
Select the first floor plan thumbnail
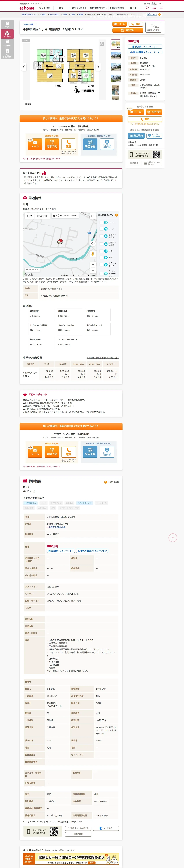[115, 44]
